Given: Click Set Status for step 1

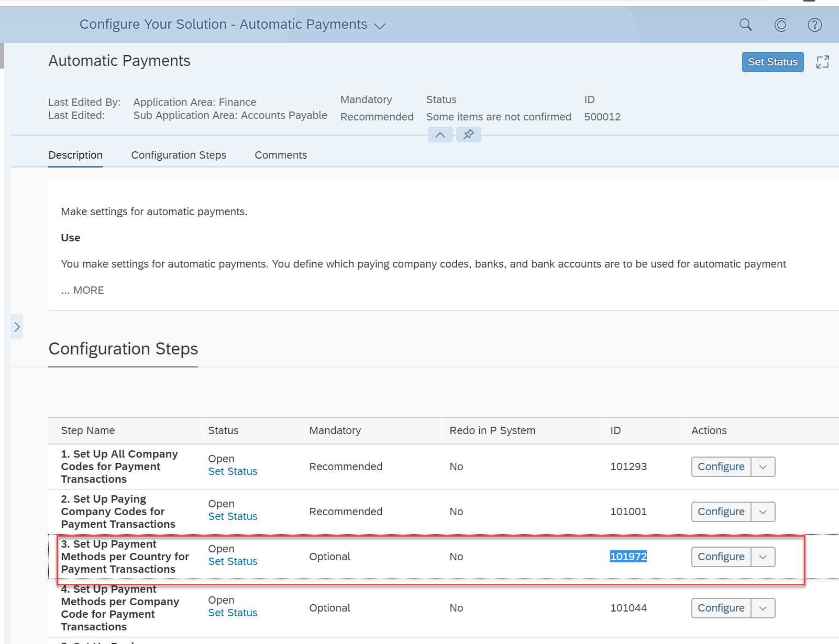Looking at the screenshot, I should 233,471.
